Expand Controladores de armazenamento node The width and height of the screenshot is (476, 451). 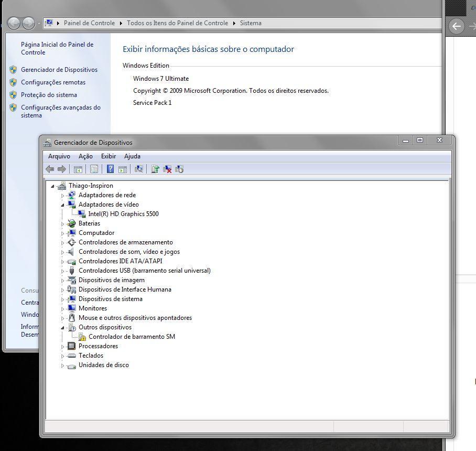tap(62, 243)
